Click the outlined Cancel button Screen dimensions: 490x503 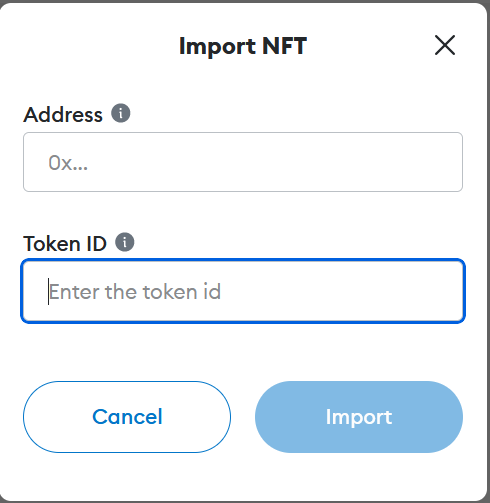pyautogui.click(x=127, y=417)
